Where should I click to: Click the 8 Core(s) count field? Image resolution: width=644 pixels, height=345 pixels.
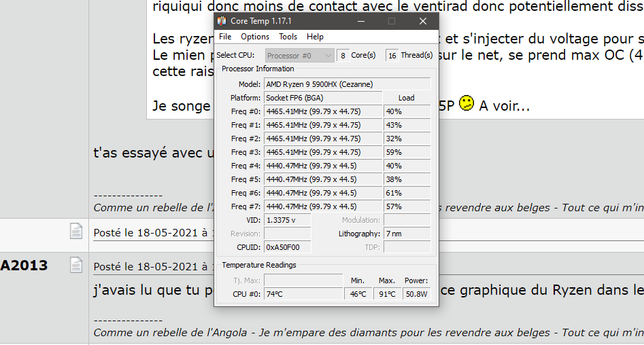coord(343,56)
